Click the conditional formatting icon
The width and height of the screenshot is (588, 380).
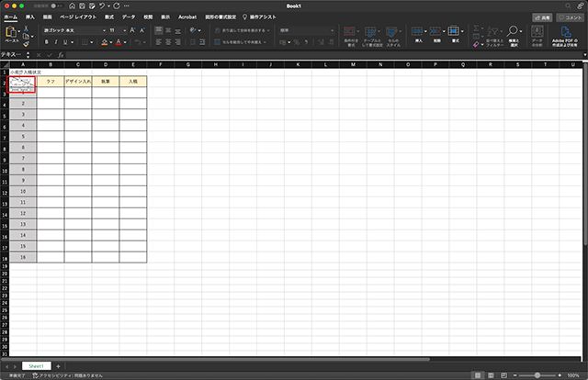(351, 33)
